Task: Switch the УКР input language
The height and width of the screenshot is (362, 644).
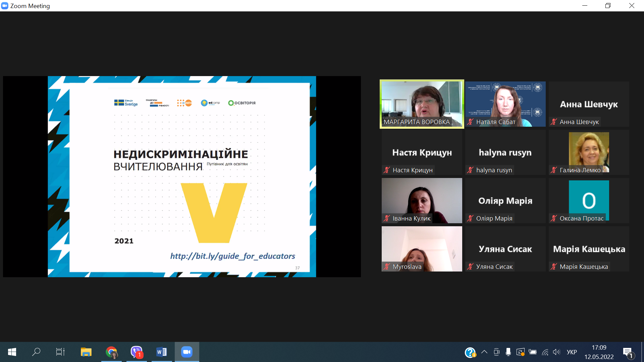Action: click(x=572, y=352)
